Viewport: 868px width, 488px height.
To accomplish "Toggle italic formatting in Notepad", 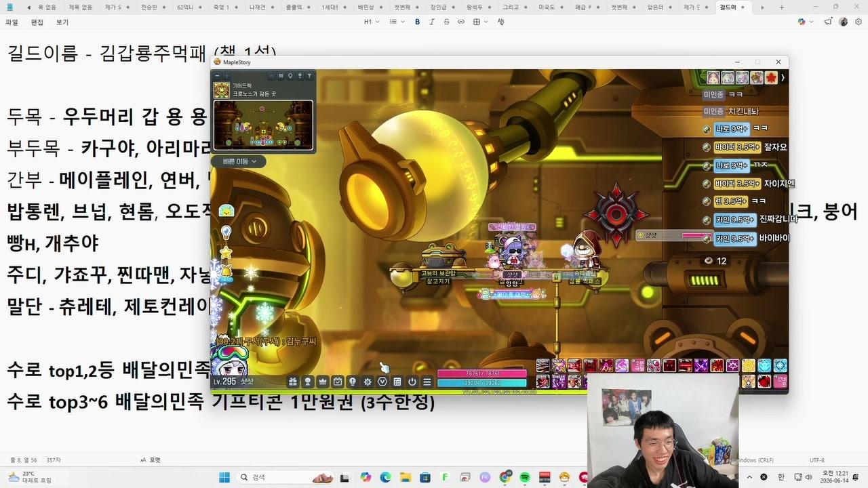I will click(432, 22).
